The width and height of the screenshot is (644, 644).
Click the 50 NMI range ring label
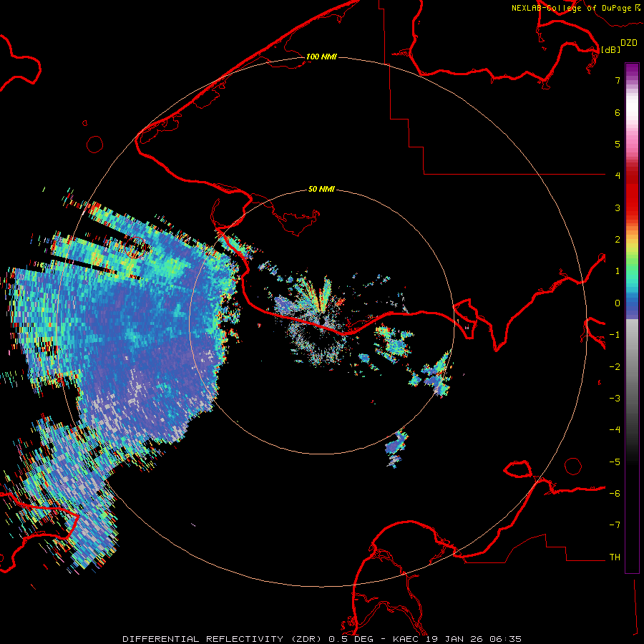321,189
